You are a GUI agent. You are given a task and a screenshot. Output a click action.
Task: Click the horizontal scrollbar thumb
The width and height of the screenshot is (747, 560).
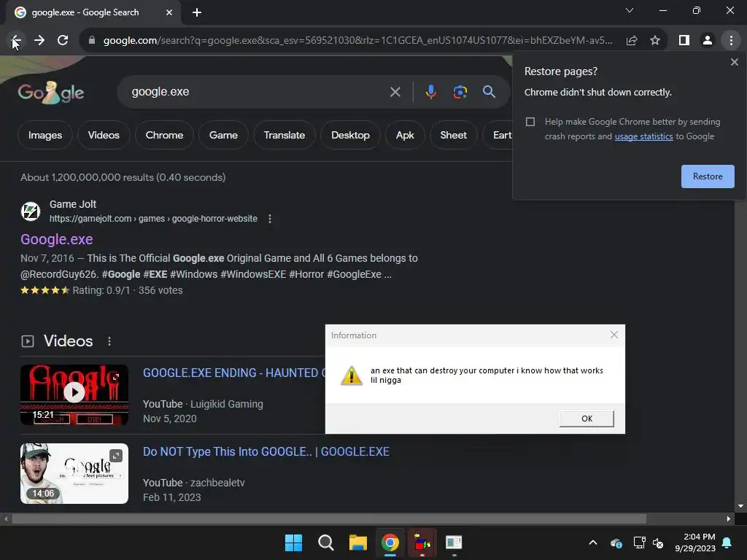[329, 519]
